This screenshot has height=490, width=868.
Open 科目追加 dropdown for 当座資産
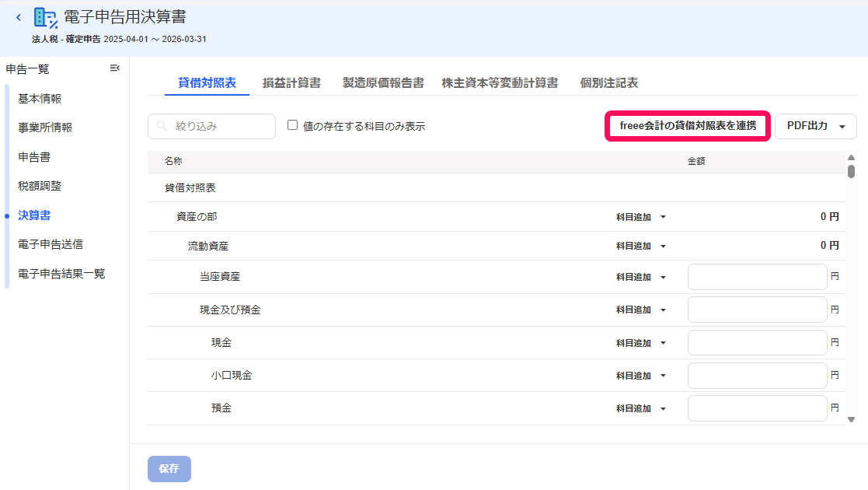641,277
